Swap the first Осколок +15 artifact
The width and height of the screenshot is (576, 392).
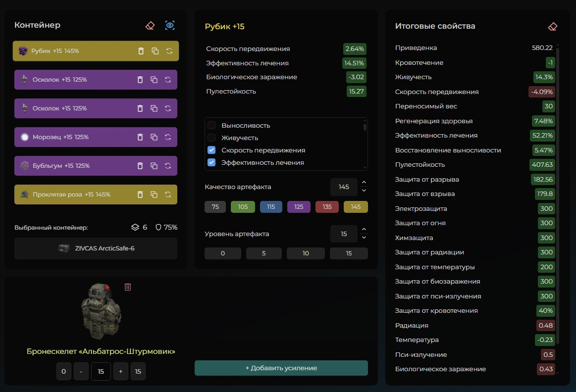pyautogui.click(x=168, y=80)
